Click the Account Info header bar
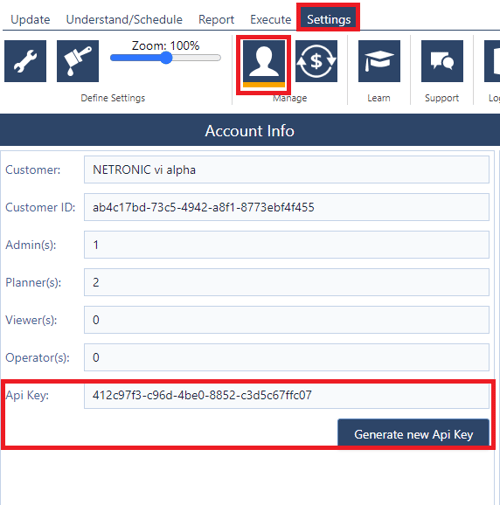This screenshot has width=500, height=505. pos(250,130)
